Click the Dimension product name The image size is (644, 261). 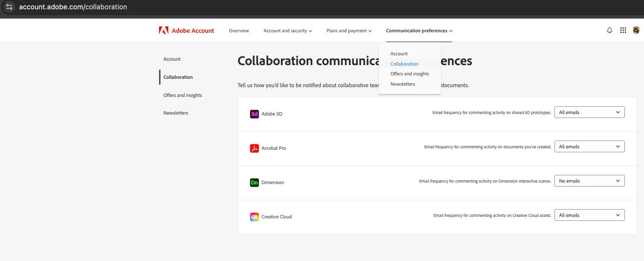click(273, 183)
